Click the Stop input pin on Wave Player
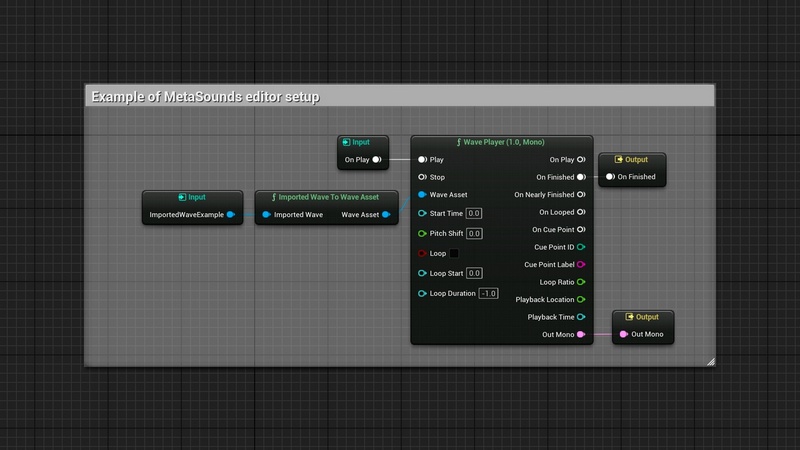This screenshot has height=450, width=800. (x=422, y=177)
